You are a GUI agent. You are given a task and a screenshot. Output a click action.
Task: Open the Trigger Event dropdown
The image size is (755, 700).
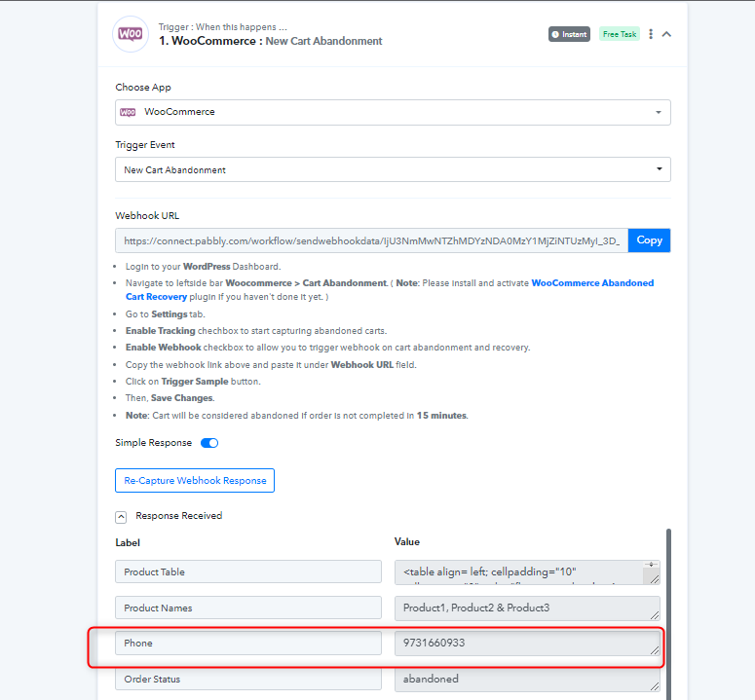click(393, 169)
